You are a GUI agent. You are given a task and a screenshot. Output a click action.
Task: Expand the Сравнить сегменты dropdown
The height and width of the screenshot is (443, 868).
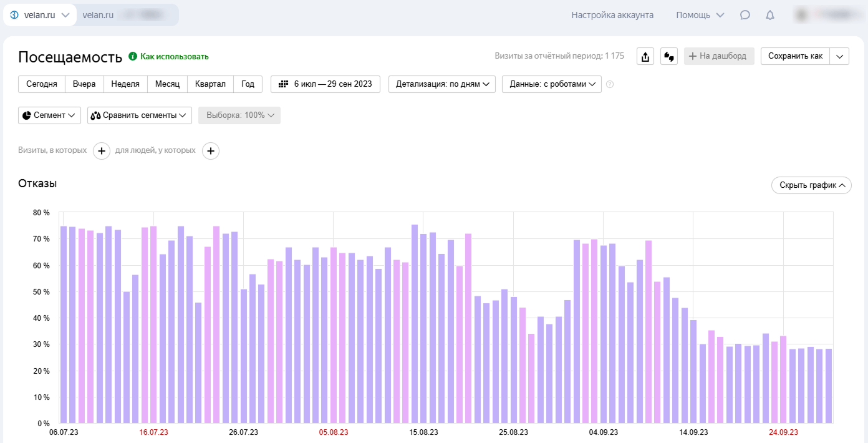click(140, 115)
